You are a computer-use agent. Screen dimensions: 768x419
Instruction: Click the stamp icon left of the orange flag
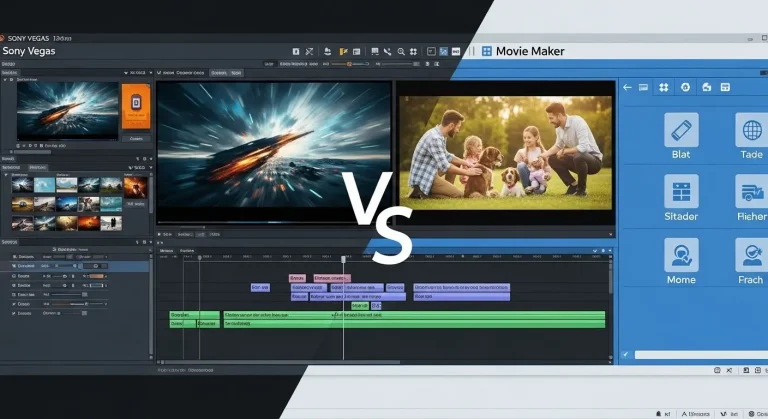(328, 51)
